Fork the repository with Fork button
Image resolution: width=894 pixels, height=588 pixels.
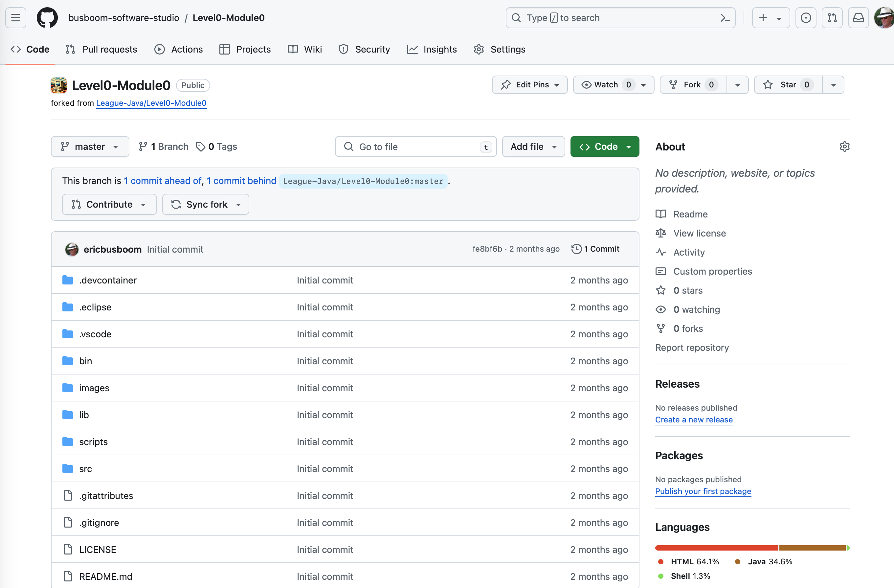coord(693,84)
